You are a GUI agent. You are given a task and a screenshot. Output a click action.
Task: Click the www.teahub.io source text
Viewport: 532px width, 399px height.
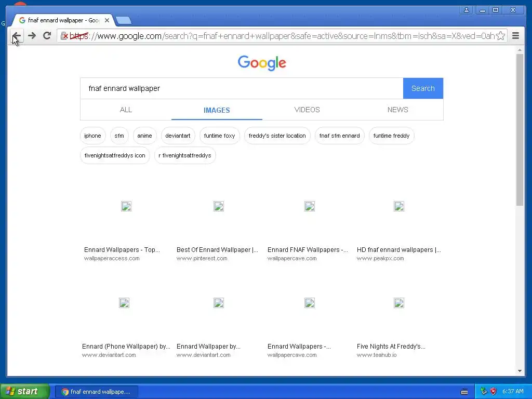377,355
